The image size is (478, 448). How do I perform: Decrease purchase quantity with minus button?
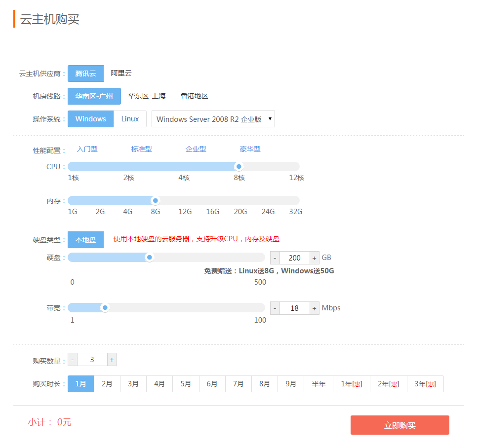click(x=73, y=360)
